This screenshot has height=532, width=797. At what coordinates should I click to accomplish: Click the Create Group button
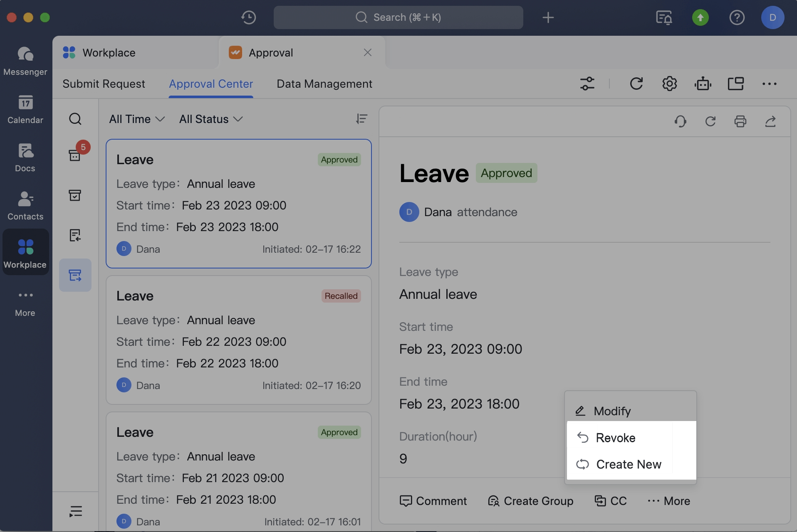tap(530, 501)
